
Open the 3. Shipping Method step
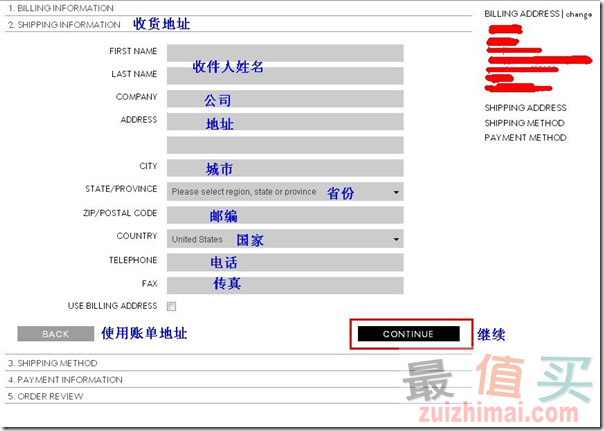(x=52, y=363)
